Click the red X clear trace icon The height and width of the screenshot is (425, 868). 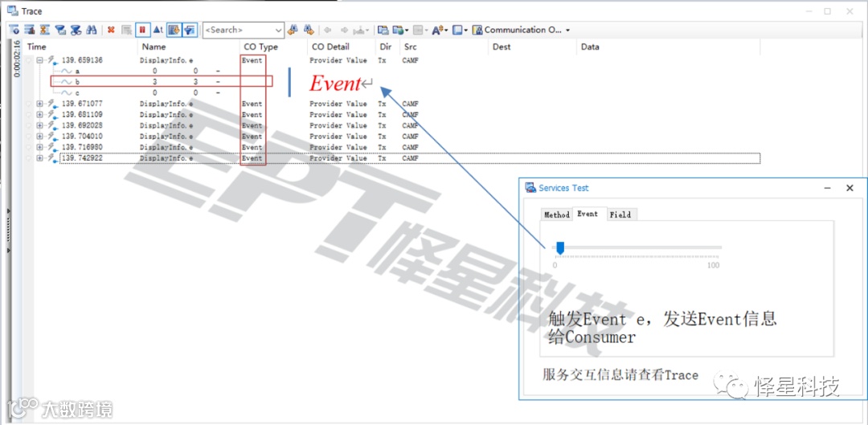pos(111,30)
